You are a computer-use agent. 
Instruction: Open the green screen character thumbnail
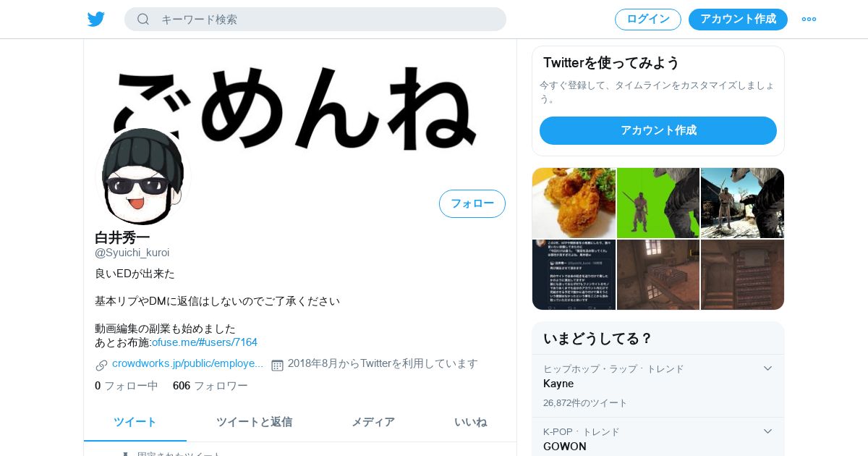coord(658,203)
